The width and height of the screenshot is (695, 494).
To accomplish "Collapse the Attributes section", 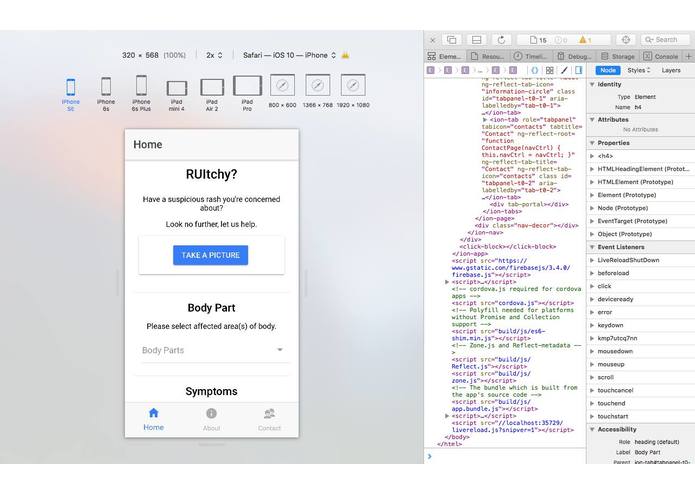I will coord(592,120).
